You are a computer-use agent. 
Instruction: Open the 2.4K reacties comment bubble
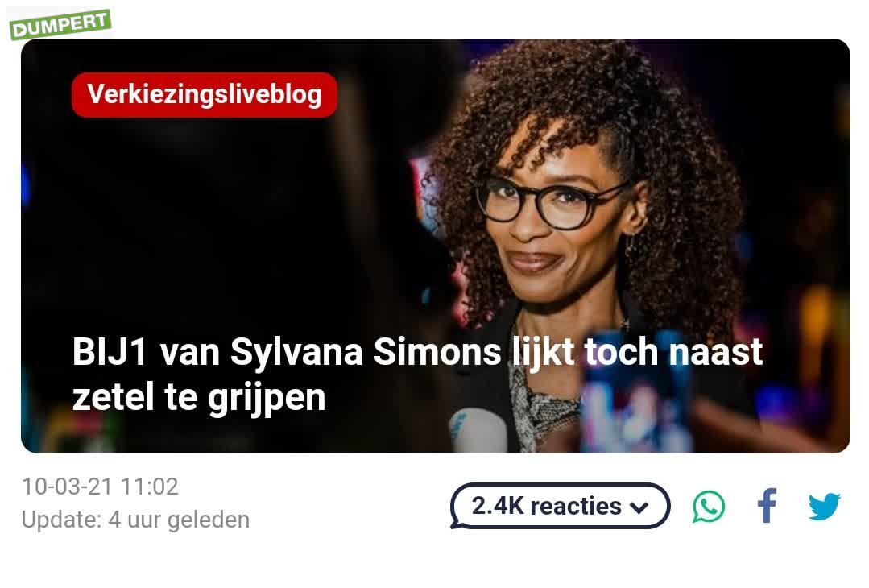pyautogui.click(x=560, y=506)
